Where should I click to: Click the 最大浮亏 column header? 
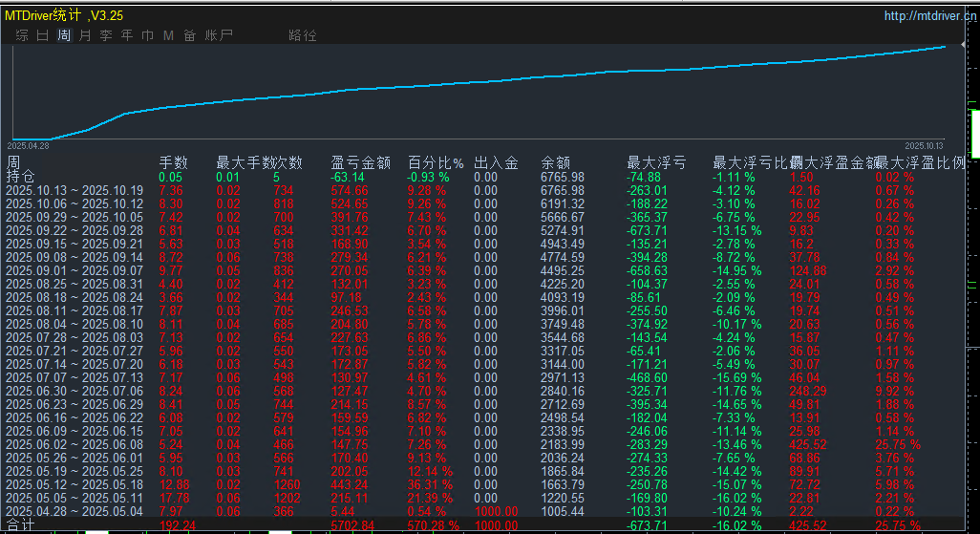pyautogui.click(x=656, y=162)
